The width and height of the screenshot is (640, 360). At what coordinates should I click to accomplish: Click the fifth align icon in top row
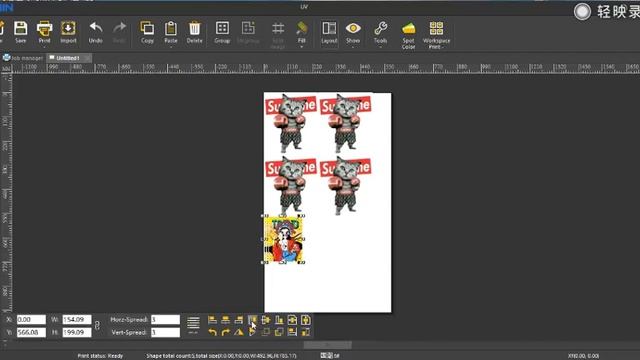pos(266,320)
